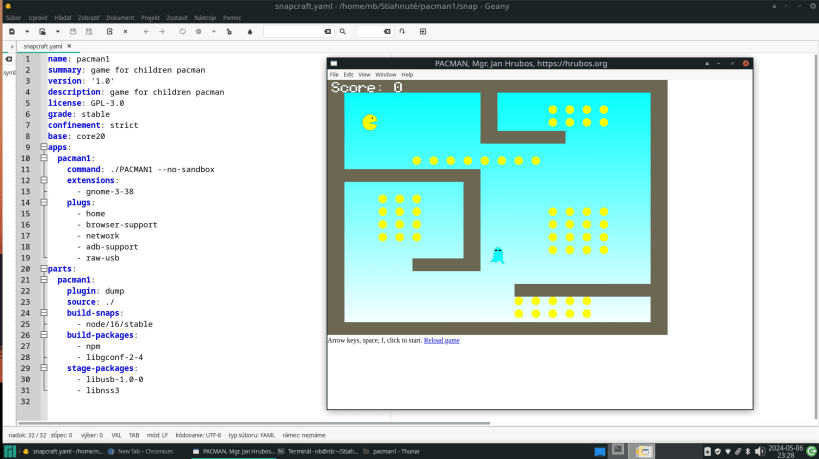Click the volume speaker tray icon

[759, 452]
